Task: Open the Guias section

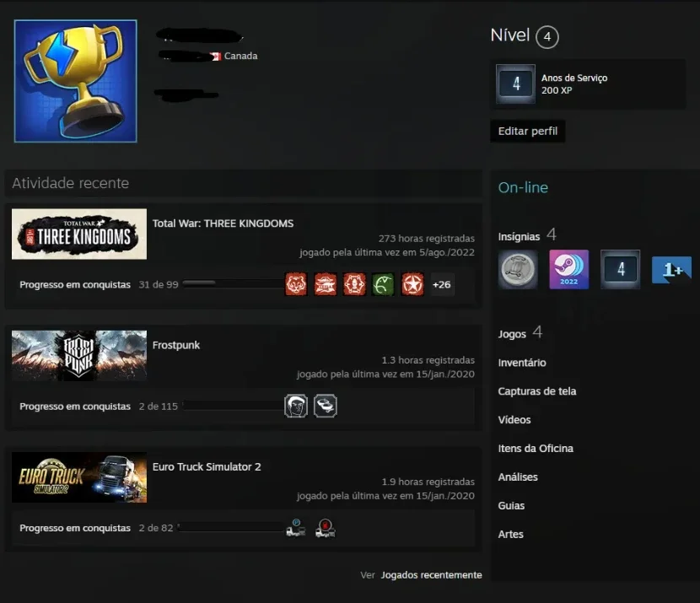Action: (511, 506)
